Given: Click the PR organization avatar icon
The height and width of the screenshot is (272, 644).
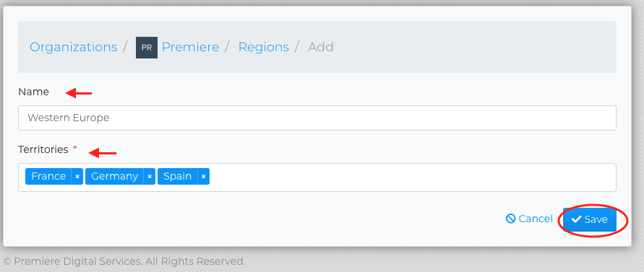Looking at the screenshot, I should coord(147,48).
